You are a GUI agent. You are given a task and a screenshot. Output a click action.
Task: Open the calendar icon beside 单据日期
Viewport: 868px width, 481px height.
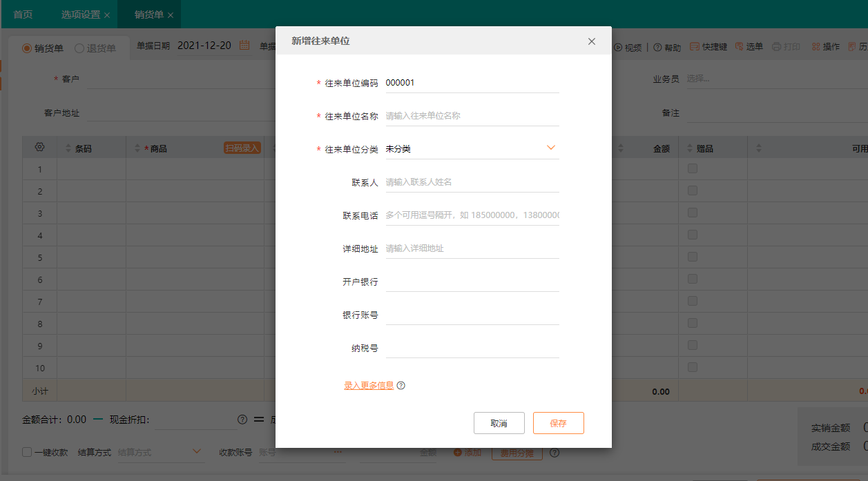pyautogui.click(x=243, y=45)
